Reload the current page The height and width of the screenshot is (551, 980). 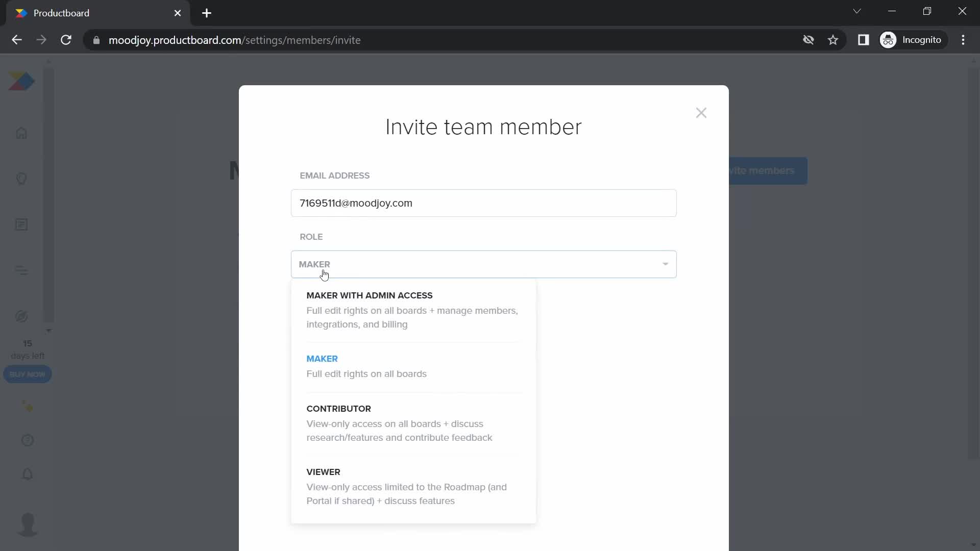click(66, 40)
